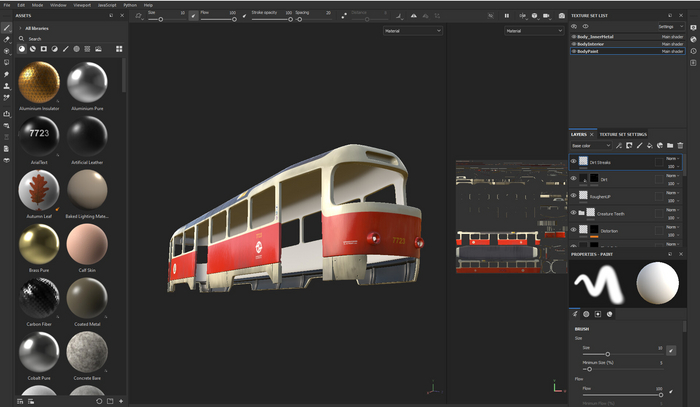Open the Base color channel dropdown

point(590,146)
